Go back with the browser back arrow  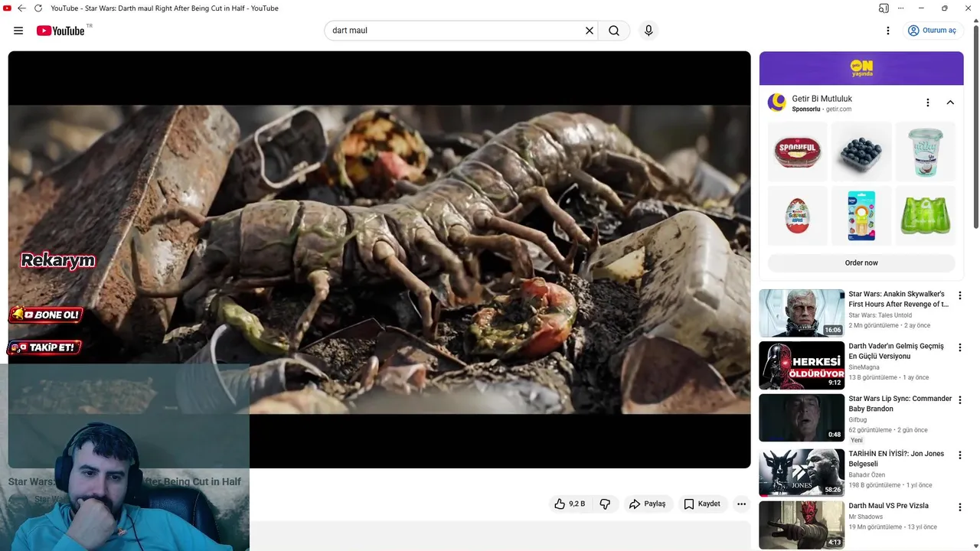pyautogui.click(x=21, y=8)
